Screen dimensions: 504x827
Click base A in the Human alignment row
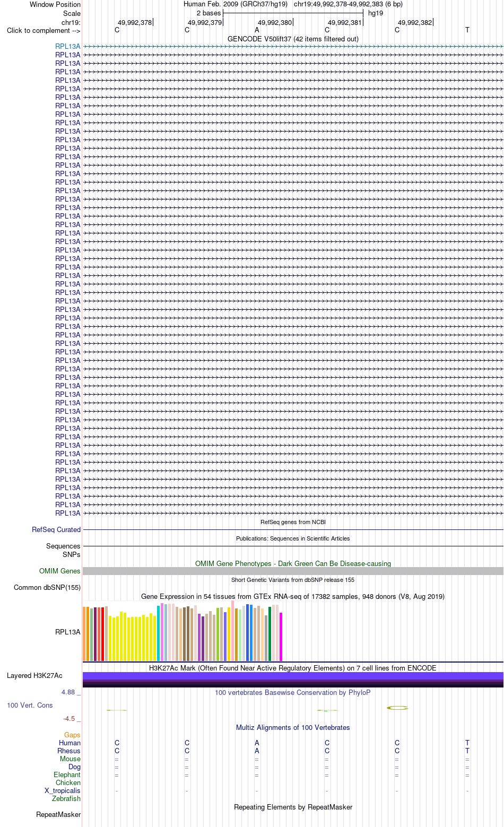pyautogui.click(x=257, y=743)
